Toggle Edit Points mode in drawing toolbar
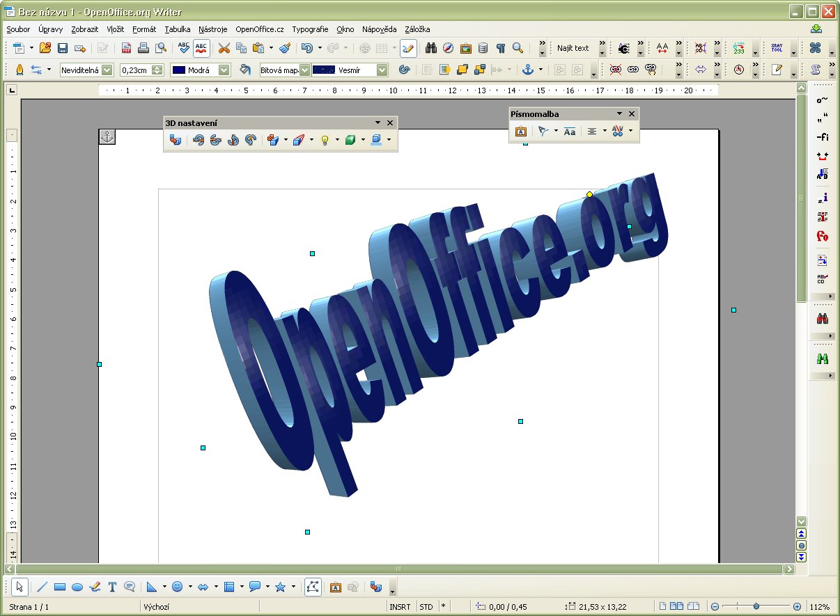Image resolution: width=840 pixels, height=616 pixels. pyautogui.click(x=313, y=587)
